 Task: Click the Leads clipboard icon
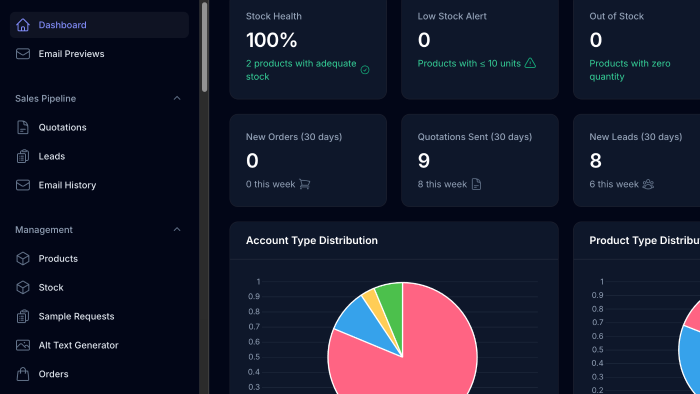[23, 156]
